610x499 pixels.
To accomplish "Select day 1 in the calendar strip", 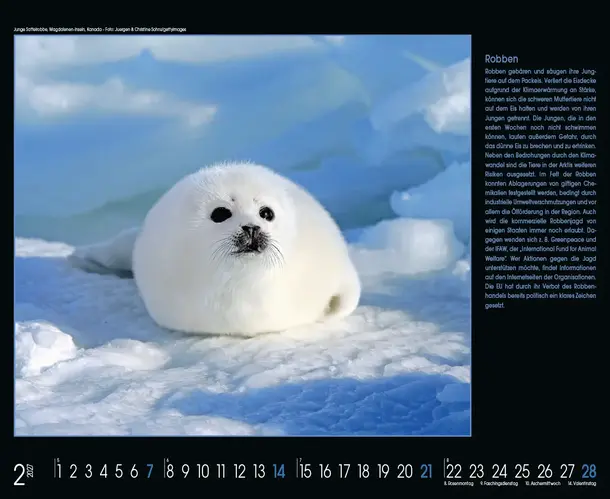I will 58,471.
